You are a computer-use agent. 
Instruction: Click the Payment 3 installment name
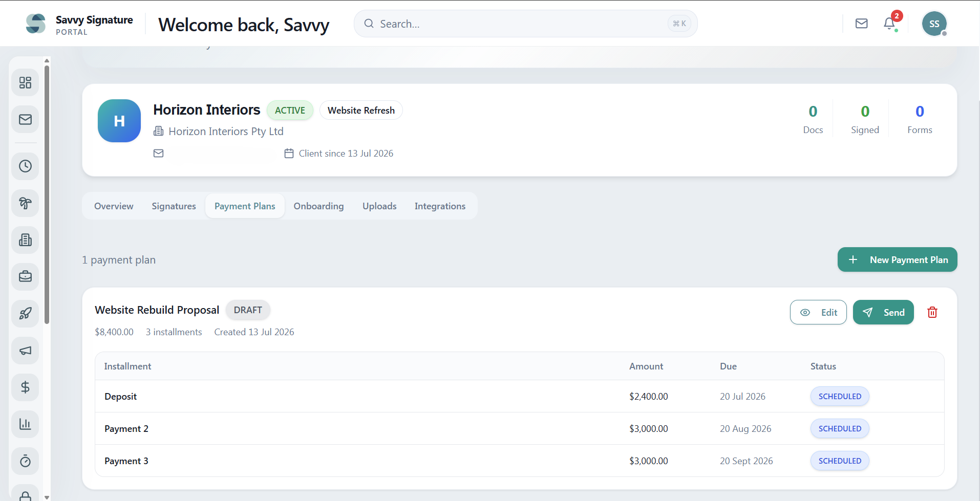[126, 461]
